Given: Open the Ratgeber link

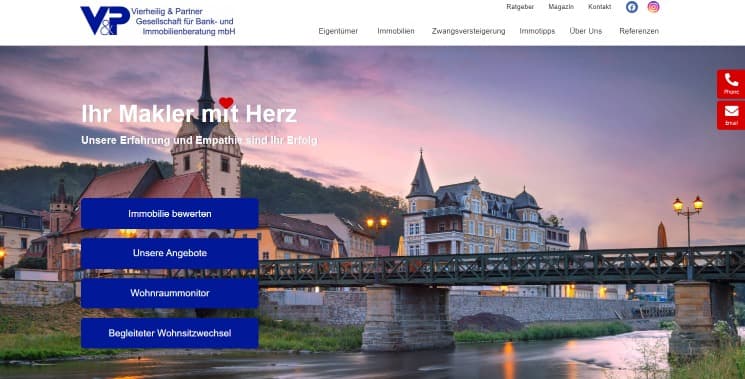Looking at the screenshot, I should (520, 7).
